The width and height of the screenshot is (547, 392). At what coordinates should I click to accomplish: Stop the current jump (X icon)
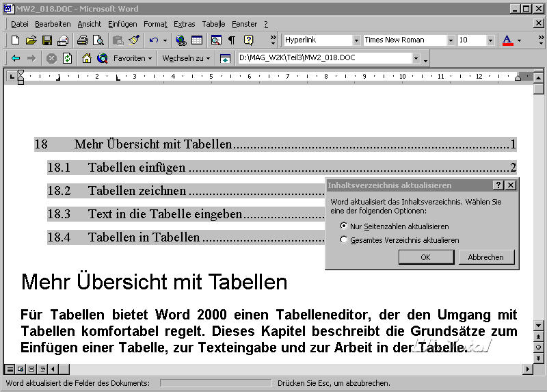pyautogui.click(x=51, y=58)
